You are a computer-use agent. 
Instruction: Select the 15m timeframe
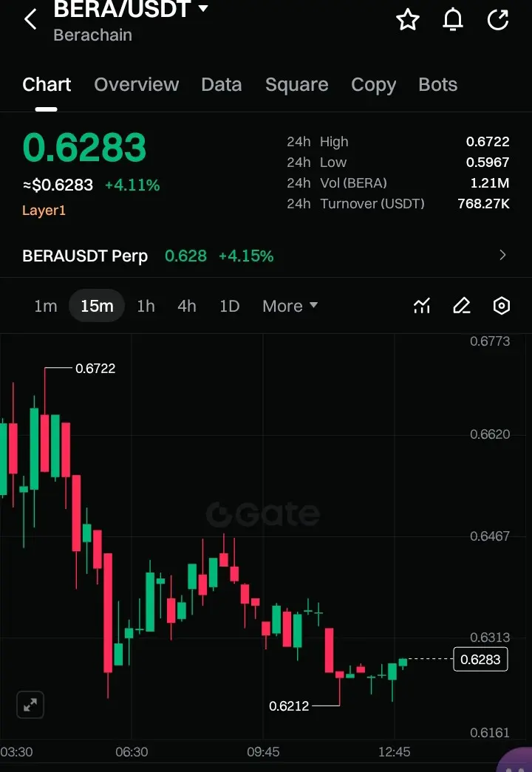click(x=97, y=306)
